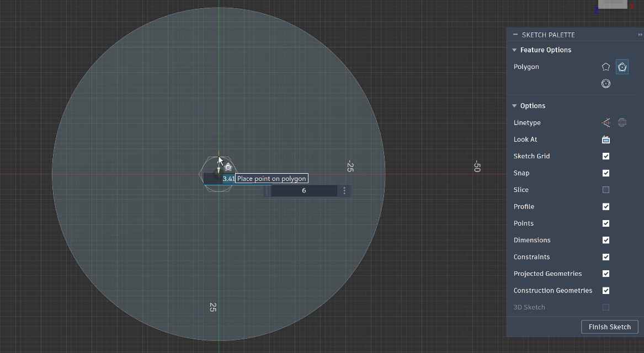Select the highlighted Inscribed Polygon option

622,67
